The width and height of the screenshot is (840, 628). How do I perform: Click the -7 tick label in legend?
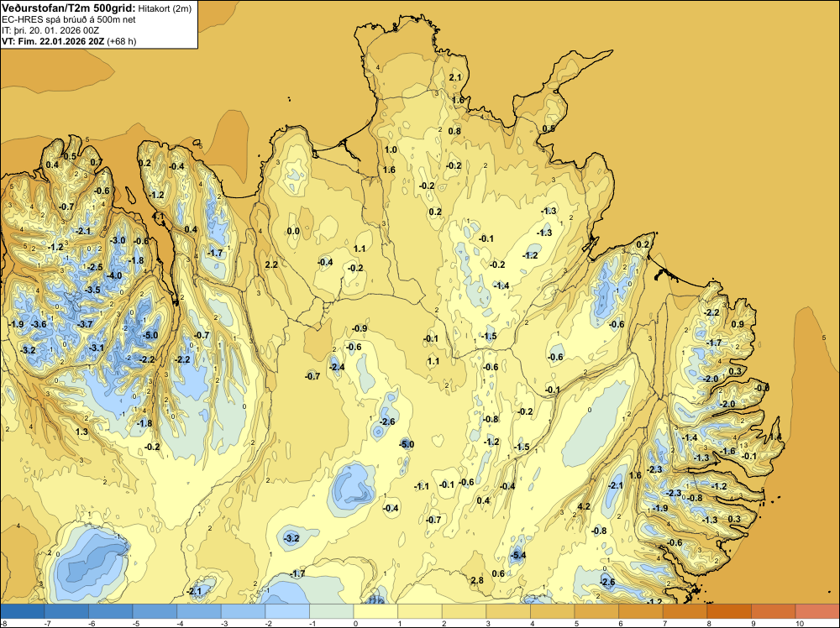pyautogui.click(x=47, y=623)
